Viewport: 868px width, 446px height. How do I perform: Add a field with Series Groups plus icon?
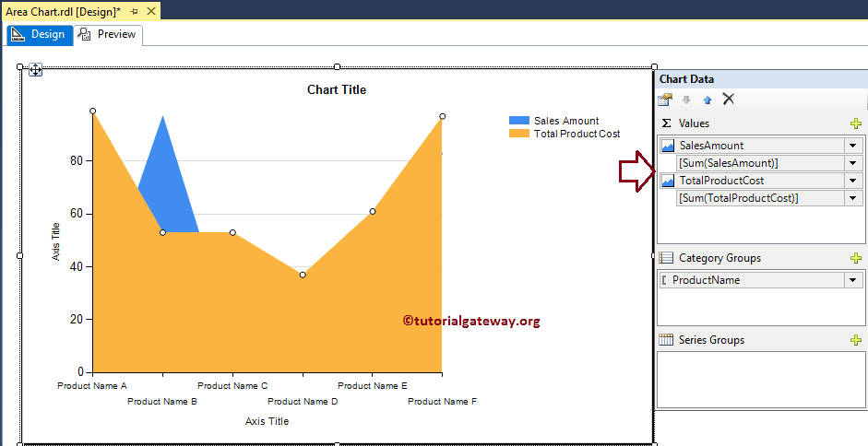point(856,340)
